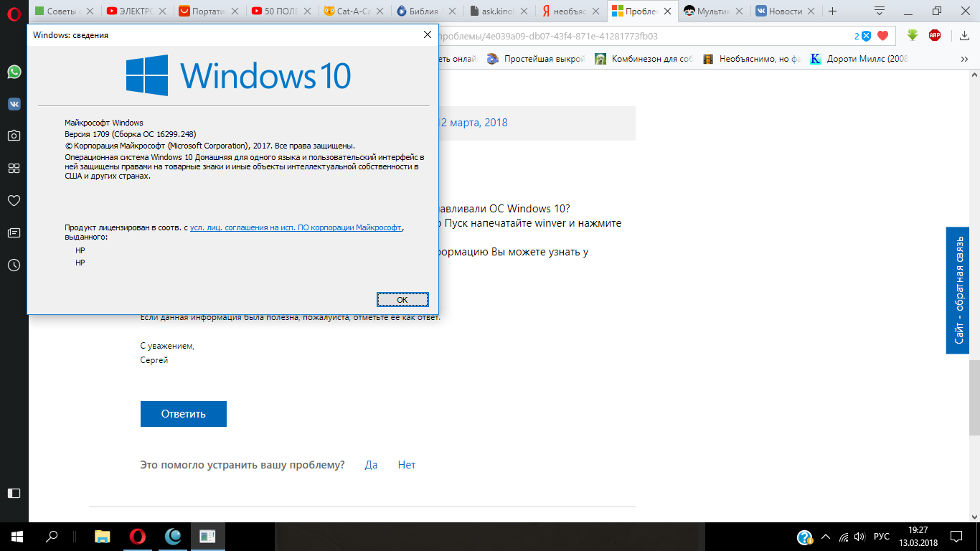Click the Ответить button
This screenshot has width=980, height=551.
184,414
